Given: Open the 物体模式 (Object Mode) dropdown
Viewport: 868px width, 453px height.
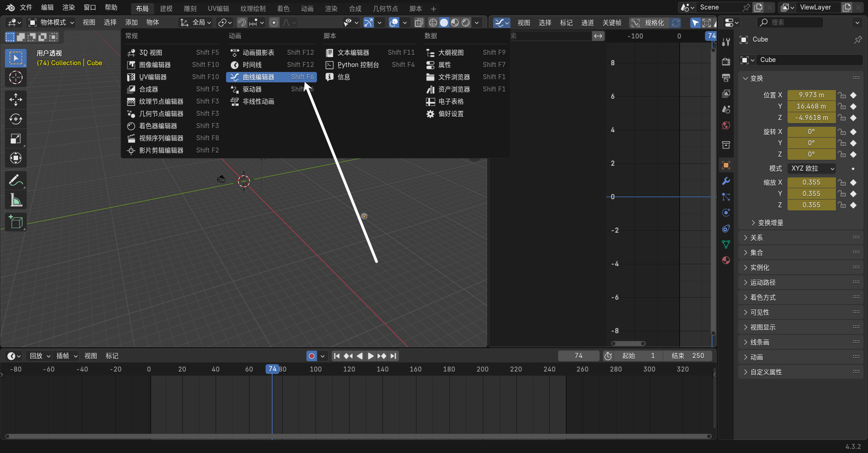Looking at the screenshot, I should 51,23.
